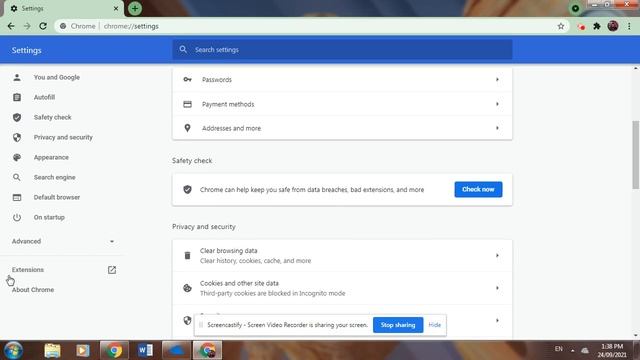
Task: Open Default browser settings
Action: 57,197
